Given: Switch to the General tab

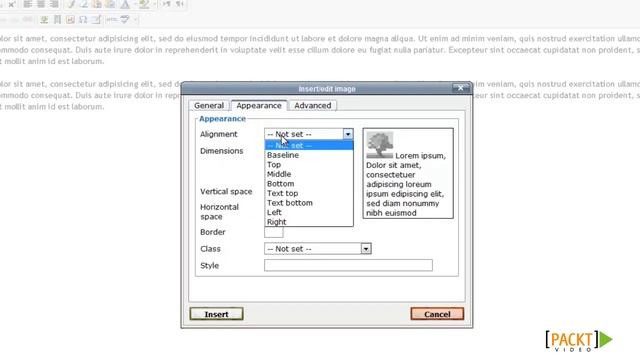Looking at the screenshot, I should coord(209,105).
